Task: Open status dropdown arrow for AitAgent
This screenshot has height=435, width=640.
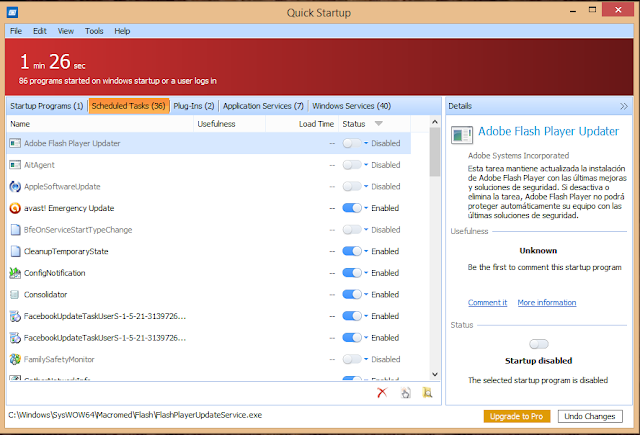Action: 366,165
